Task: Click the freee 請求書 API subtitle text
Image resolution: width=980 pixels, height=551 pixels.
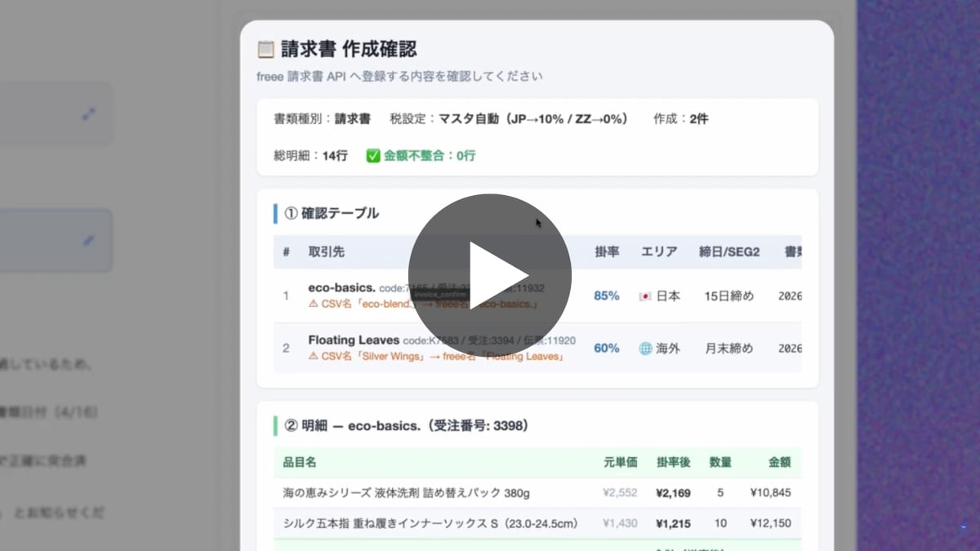Action: click(x=399, y=77)
